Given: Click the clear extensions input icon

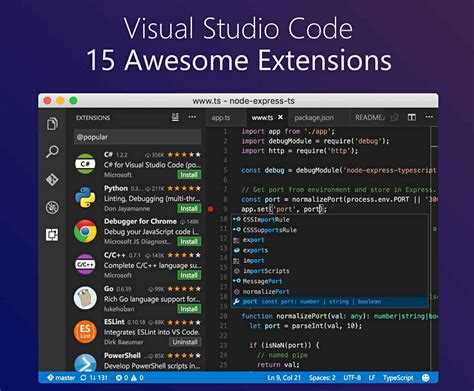Looking at the screenshot, I should (175, 117).
